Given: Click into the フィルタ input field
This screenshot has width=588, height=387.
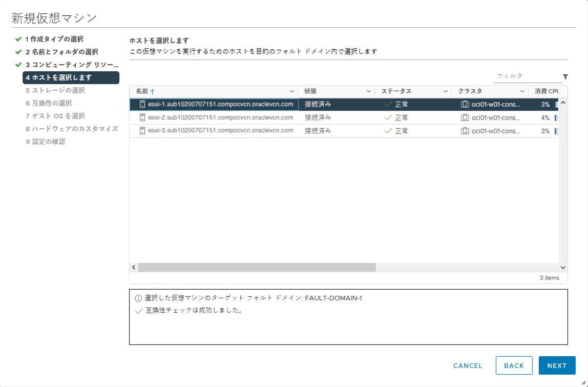Looking at the screenshot, I should point(527,76).
